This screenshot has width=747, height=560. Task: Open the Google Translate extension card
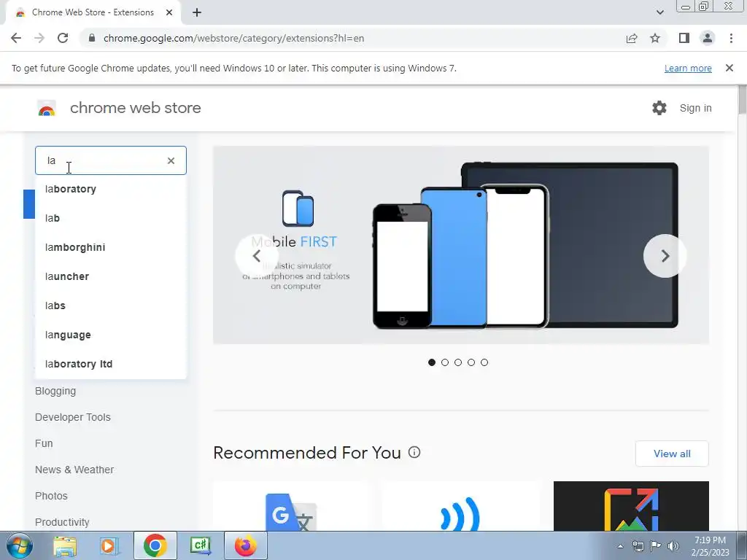[290, 506]
